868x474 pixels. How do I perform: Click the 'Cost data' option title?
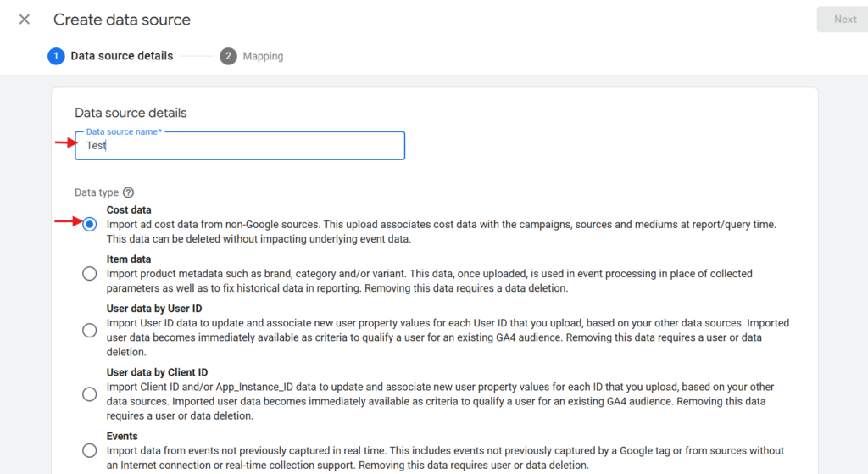[x=129, y=209]
